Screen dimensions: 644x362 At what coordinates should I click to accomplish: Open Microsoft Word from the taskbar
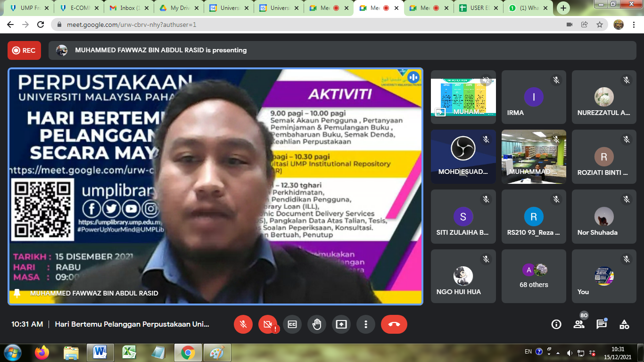(100, 353)
